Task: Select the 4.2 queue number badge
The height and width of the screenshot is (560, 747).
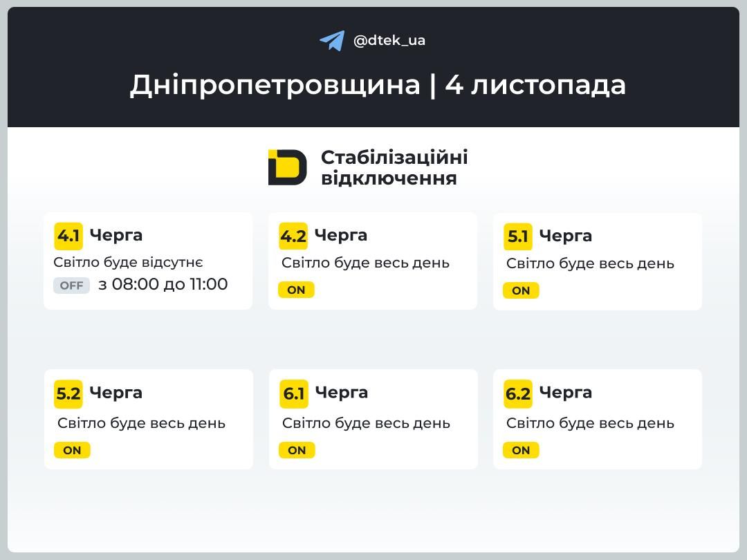Action: click(x=293, y=236)
